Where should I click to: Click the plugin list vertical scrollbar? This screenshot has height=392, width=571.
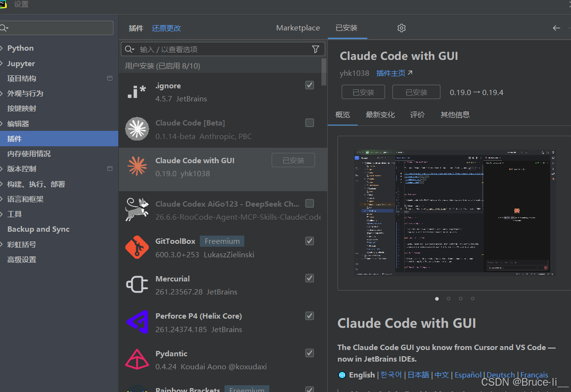coord(324,72)
